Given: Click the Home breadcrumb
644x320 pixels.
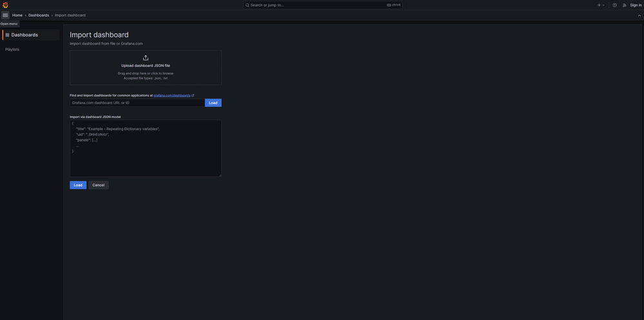Looking at the screenshot, I should (x=17, y=15).
